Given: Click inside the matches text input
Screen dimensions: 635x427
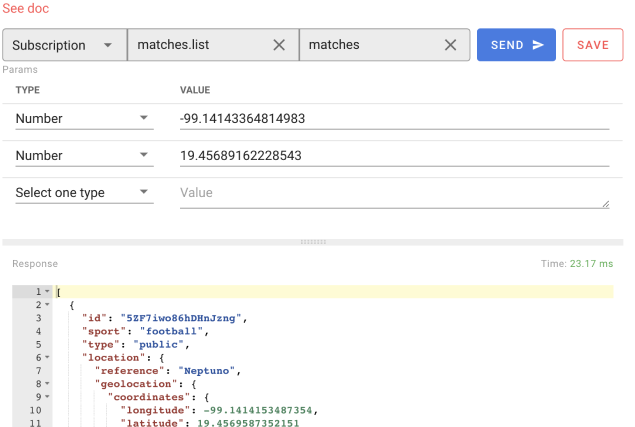Looking at the screenshot, I should coord(370,45).
